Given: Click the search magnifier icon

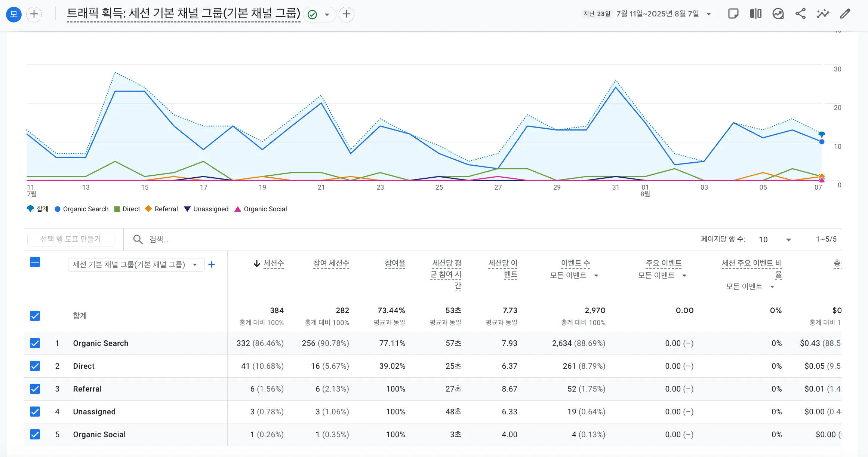Looking at the screenshot, I should coord(138,239).
